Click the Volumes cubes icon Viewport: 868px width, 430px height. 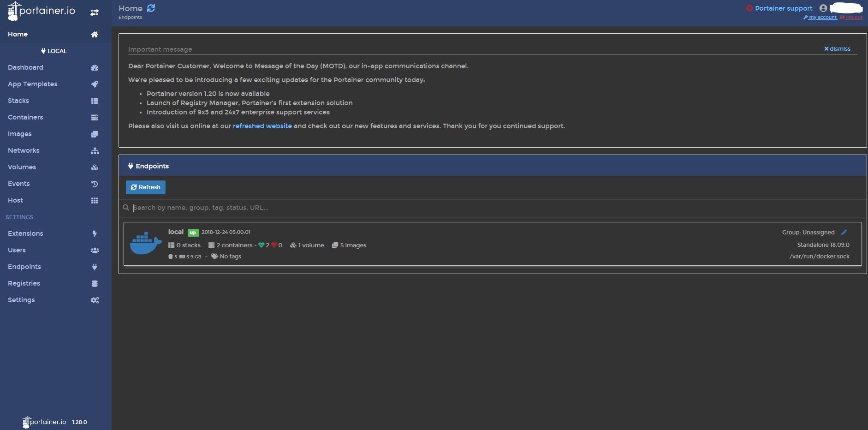(x=95, y=167)
